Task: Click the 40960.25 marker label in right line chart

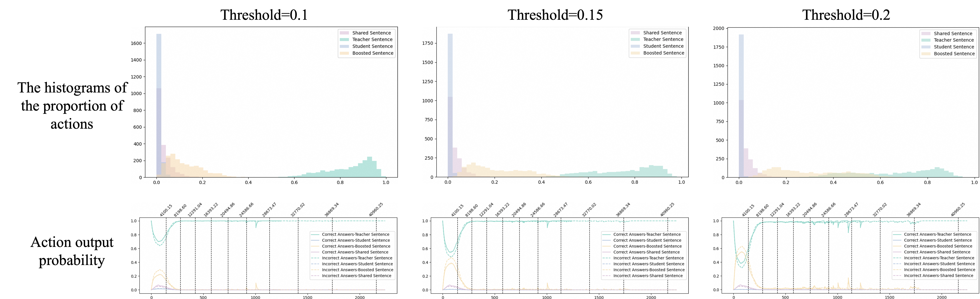Action: tap(958, 210)
